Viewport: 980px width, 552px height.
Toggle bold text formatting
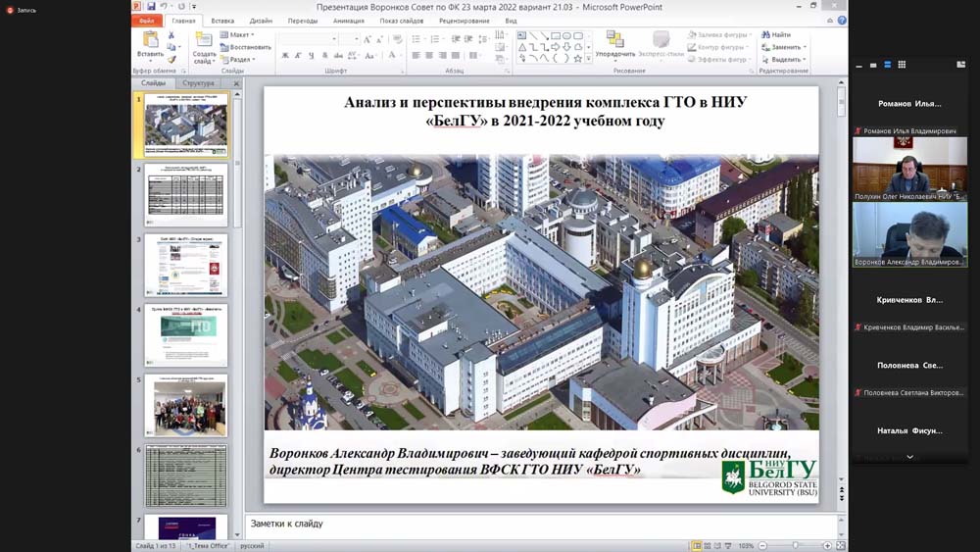pyautogui.click(x=285, y=56)
